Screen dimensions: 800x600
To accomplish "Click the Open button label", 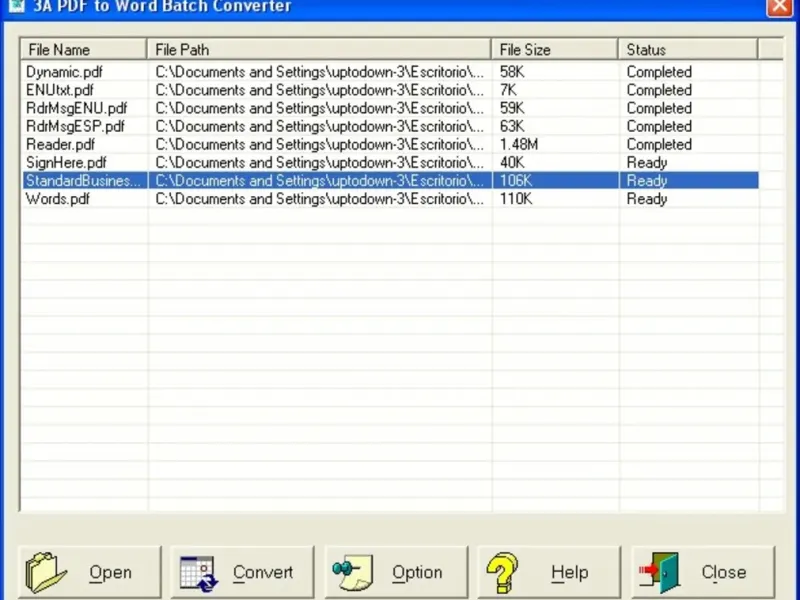I will (110, 572).
